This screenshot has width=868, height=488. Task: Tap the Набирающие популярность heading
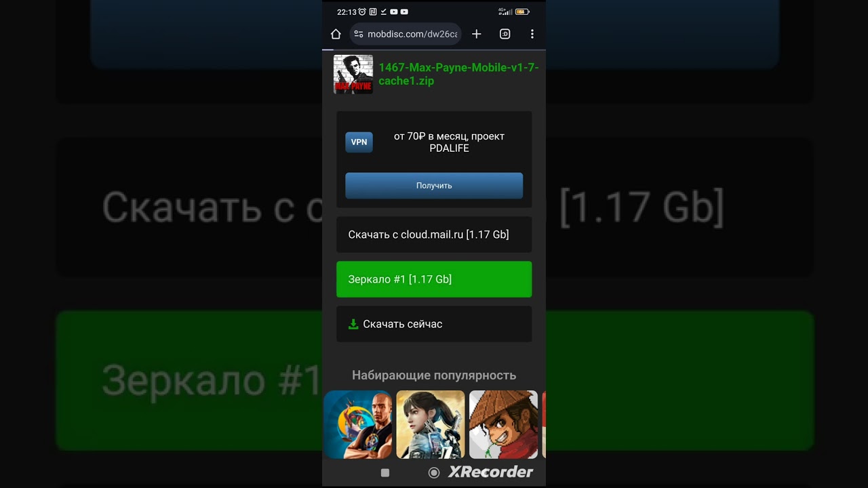click(x=434, y=375)
